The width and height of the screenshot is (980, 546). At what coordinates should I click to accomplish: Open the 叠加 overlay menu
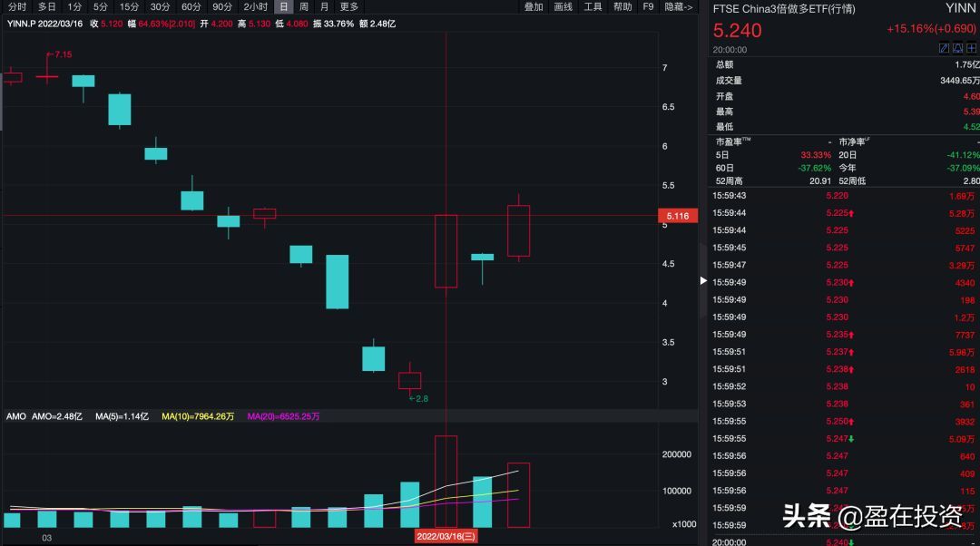pos(534,6)
